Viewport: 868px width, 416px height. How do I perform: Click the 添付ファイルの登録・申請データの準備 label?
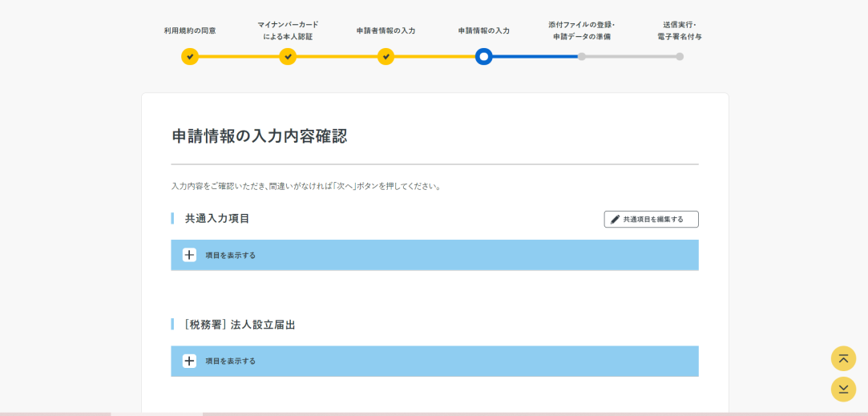point(582,31)
